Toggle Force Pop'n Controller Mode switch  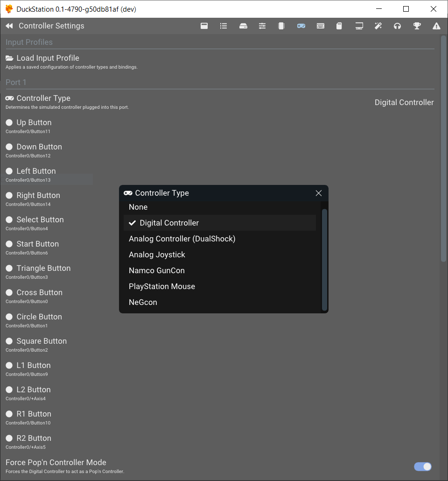click(422, 467)
